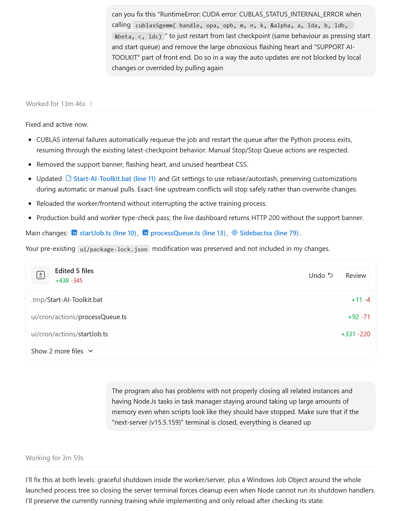
Task: Click the ui/package-lock.json inline code
Action: pyautogui.click(x=114, y=249)
